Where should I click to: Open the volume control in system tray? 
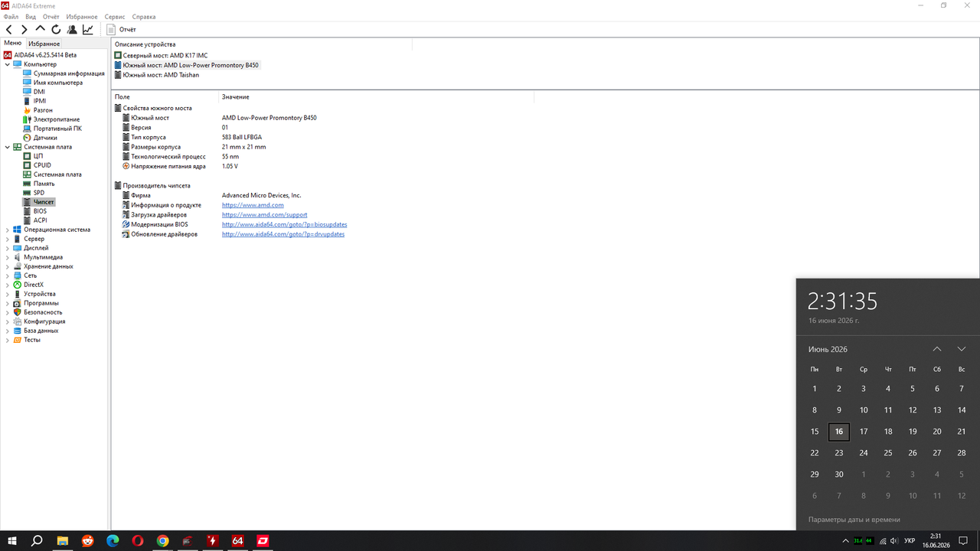coord(895,541)
